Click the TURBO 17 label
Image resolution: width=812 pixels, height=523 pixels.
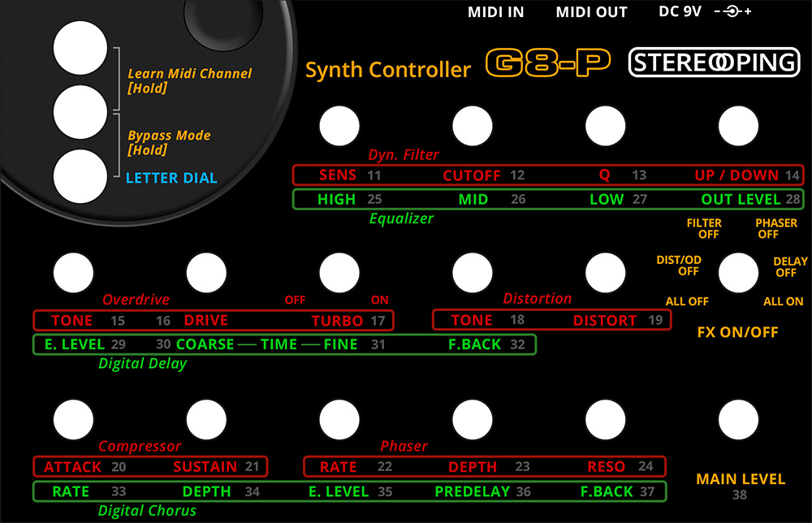click(x=348, y=321)
